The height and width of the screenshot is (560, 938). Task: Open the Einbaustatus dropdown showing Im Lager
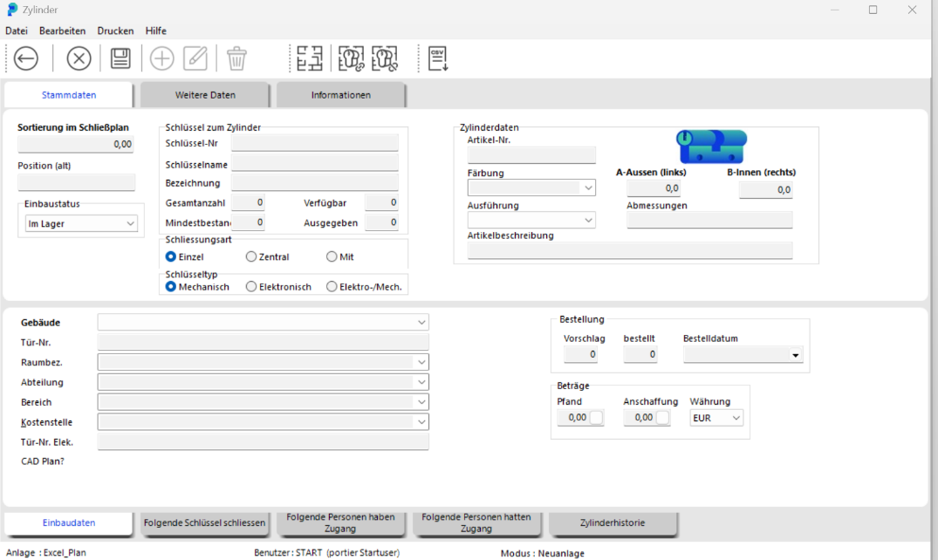point(82,224)
